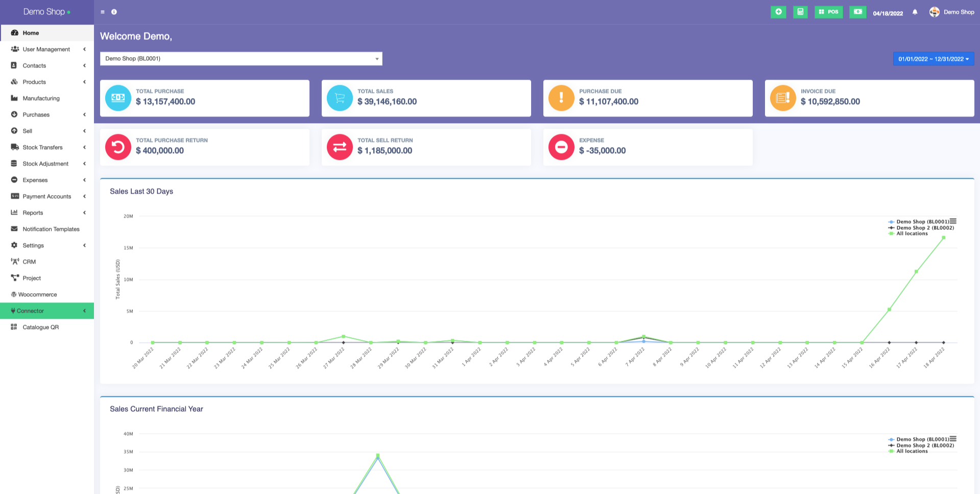
Task: Click the Demo Shop logo title
Action: click(47, 12)
